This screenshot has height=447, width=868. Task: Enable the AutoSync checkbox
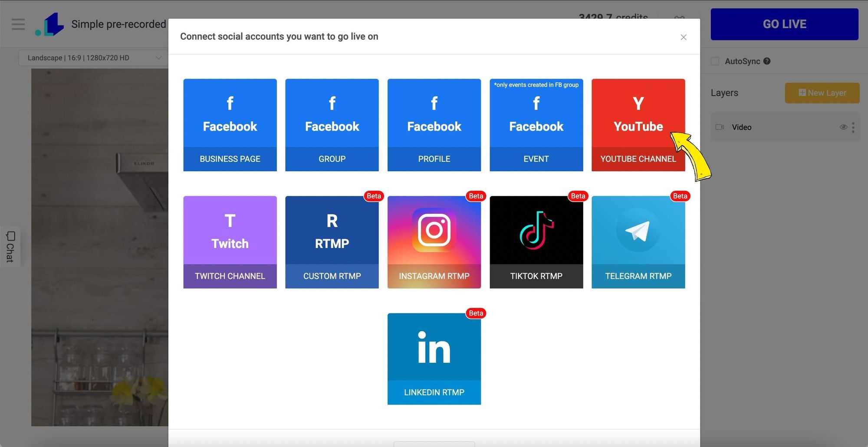pos(715,61)
